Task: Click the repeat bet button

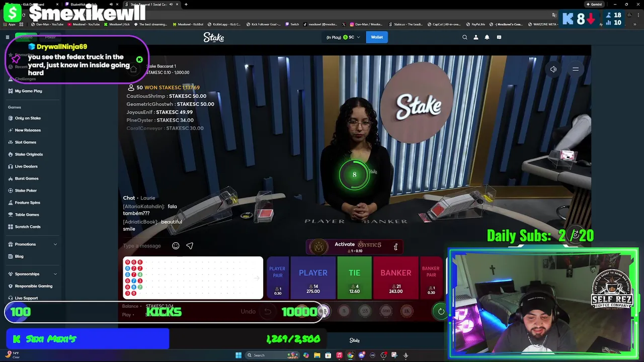Action: [441, 311]
